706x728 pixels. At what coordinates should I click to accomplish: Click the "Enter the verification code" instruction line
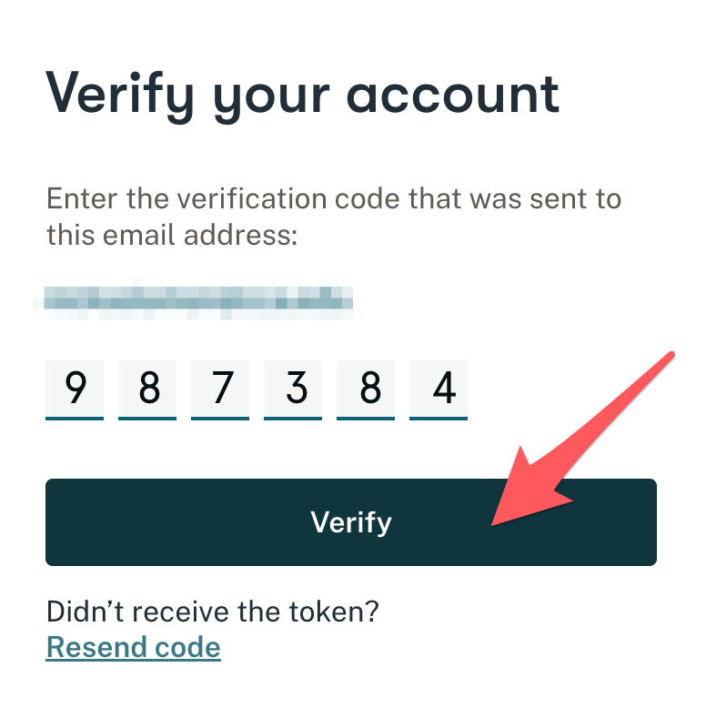[334, 198]
